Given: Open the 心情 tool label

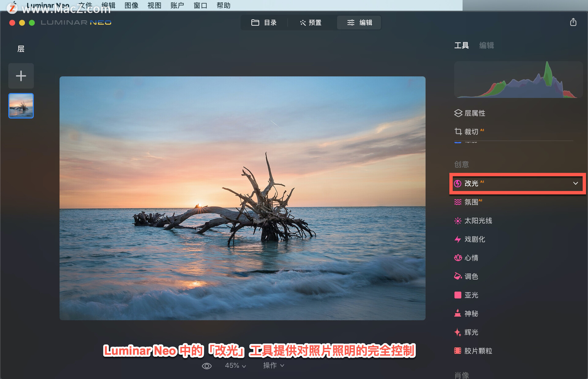Looking at the screenshot, I should tap(471, 258).
